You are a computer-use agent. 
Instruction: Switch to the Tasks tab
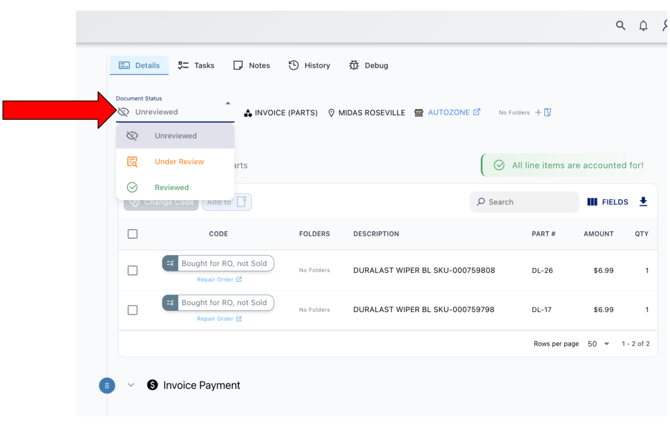pyautogui.click(x=196, y=65)
